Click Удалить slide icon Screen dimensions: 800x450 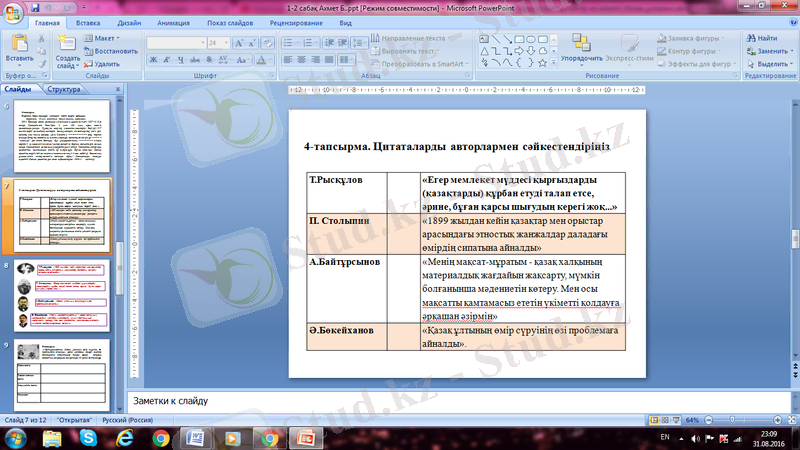point(101,63)
